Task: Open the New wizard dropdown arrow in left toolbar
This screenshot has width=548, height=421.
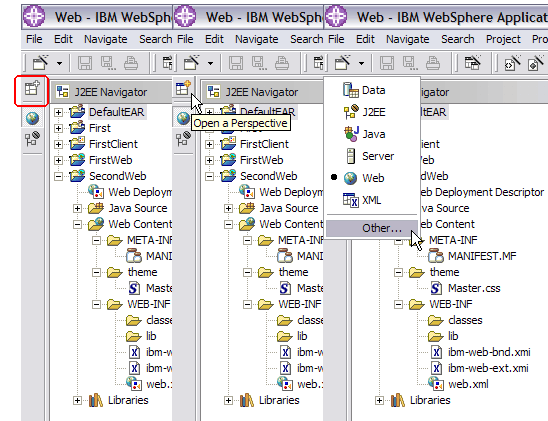Action: [x=59, y=64]
